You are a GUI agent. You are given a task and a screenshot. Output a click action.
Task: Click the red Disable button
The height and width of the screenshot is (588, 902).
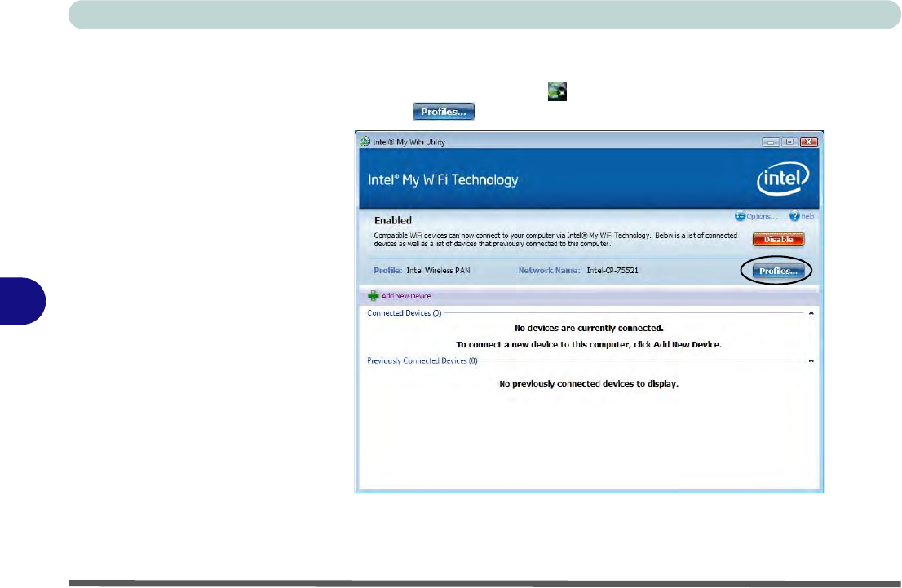pyautogui.click(x=778, y=239)
